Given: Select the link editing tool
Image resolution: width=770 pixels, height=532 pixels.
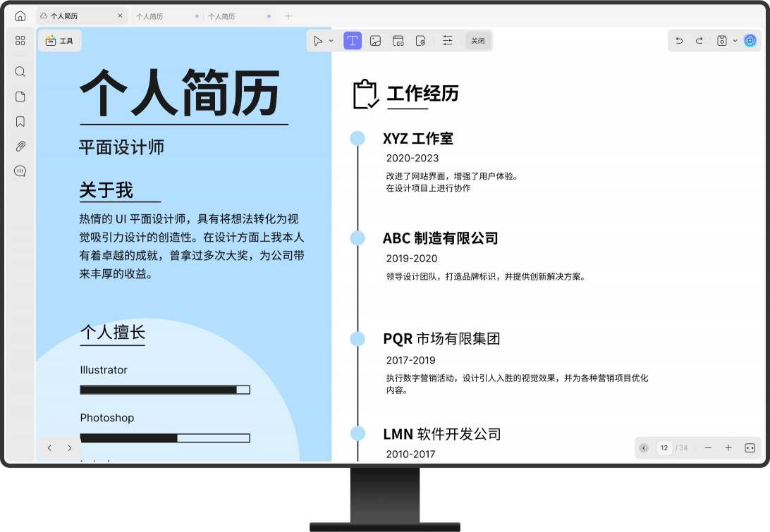Looking at the screenshot, I should click(398, 41).
